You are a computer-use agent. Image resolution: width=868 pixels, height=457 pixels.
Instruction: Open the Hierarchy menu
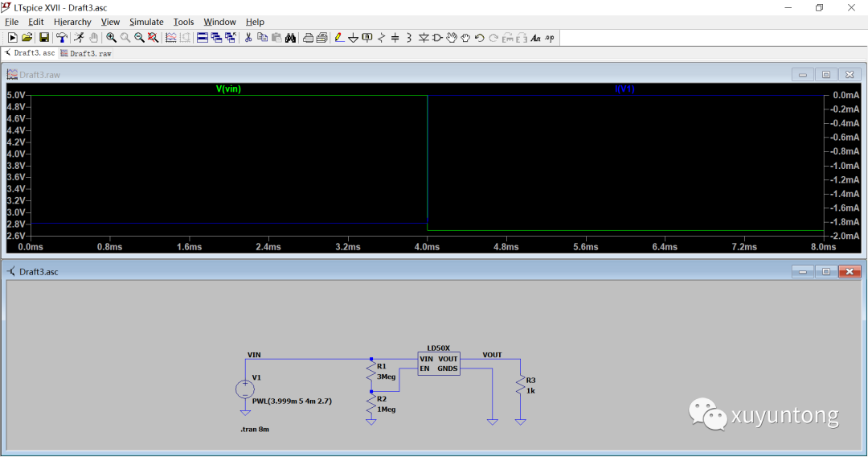72,22
